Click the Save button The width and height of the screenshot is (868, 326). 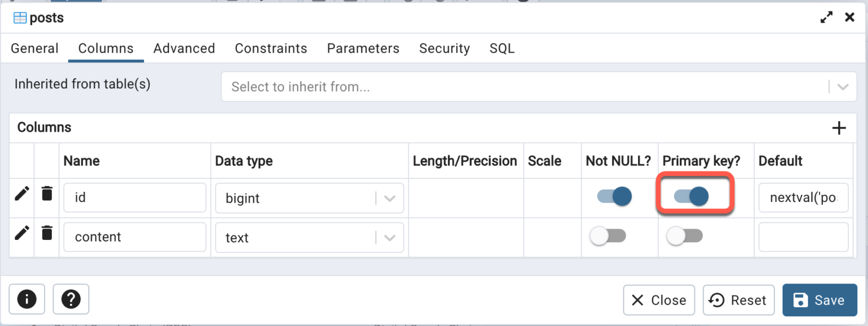819,300
